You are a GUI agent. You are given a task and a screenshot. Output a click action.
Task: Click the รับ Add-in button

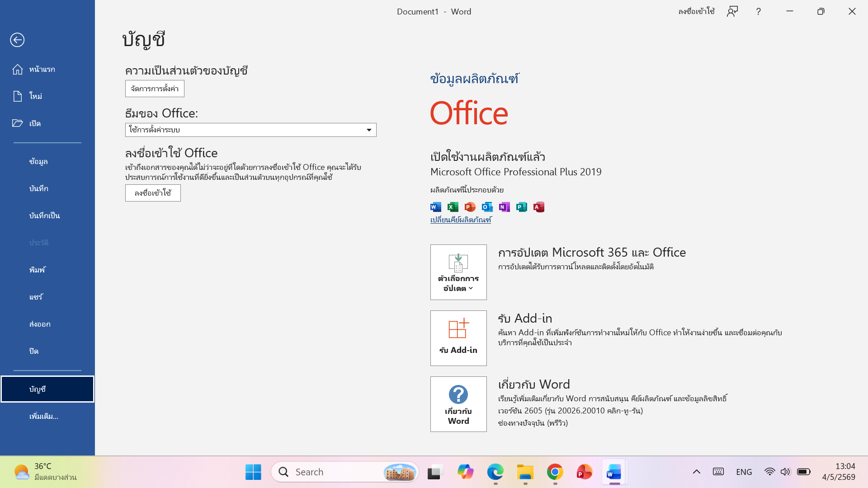pyautogui.click(x=458, y=338)
